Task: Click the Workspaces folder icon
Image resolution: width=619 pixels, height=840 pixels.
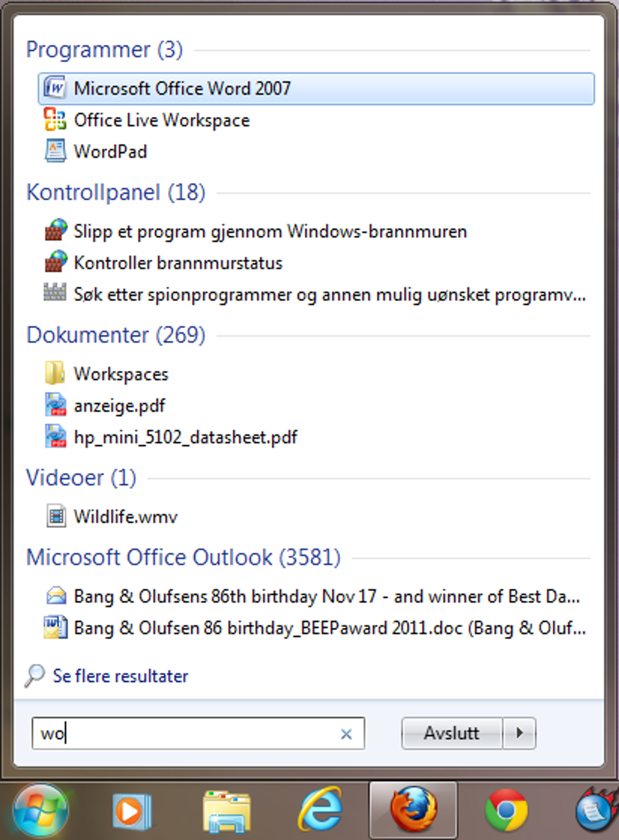Action: tap(55, 373)
